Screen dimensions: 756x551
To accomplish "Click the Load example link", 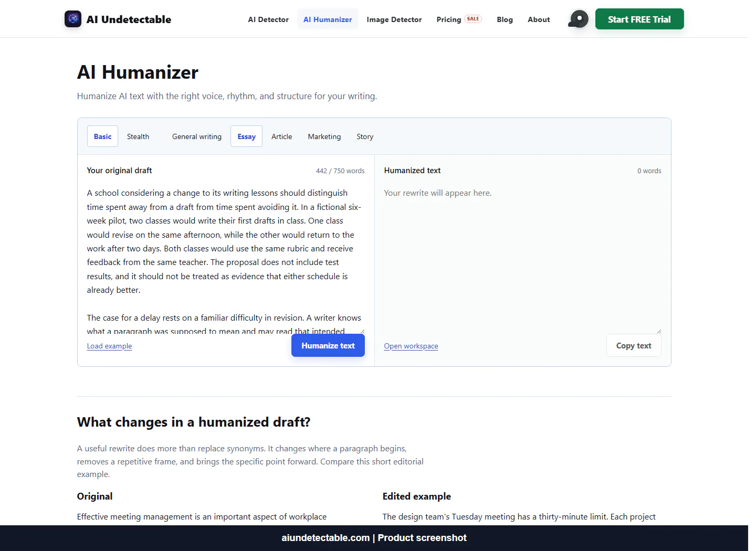I will 109,346.
